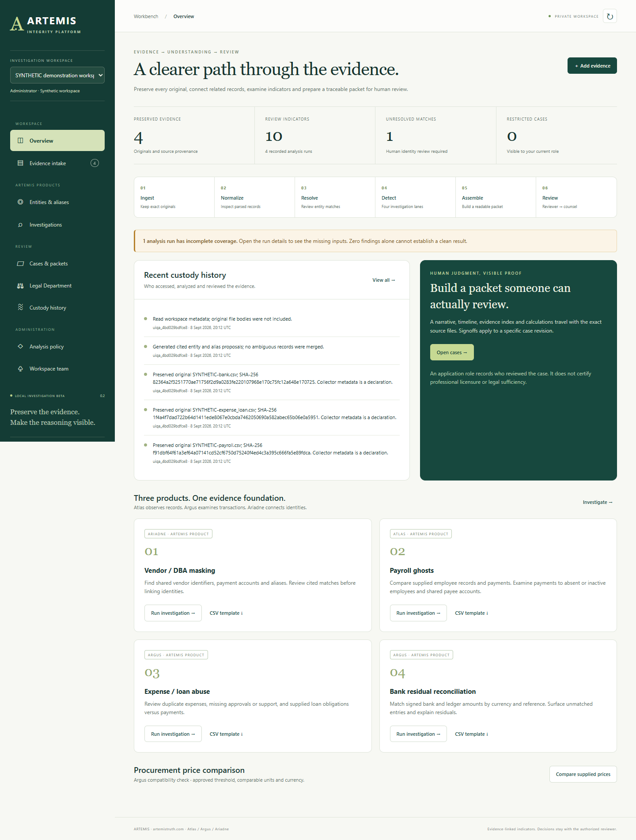
Task: Click the Legal Department scales icon
Action: click(20, 286)
